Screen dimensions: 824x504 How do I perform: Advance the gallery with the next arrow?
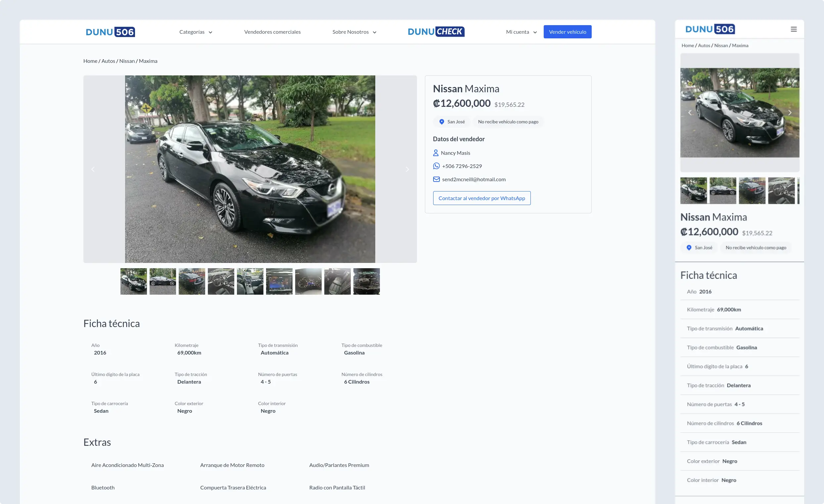(407, 169)
